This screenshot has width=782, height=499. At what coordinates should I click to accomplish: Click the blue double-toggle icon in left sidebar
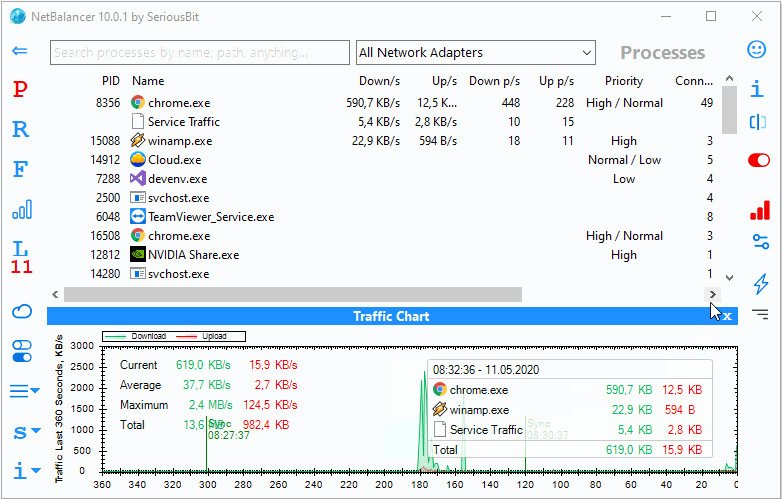pos(21,350)
